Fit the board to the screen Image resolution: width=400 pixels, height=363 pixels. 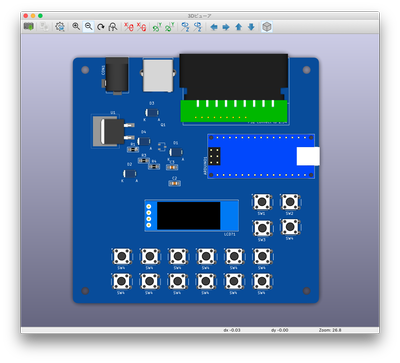pyautogui.click(x=113, y=27)
